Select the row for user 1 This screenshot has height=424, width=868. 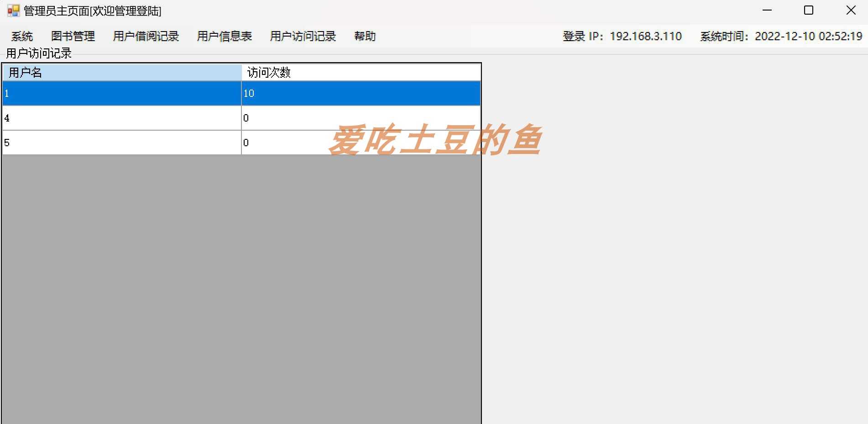[121, 93]
